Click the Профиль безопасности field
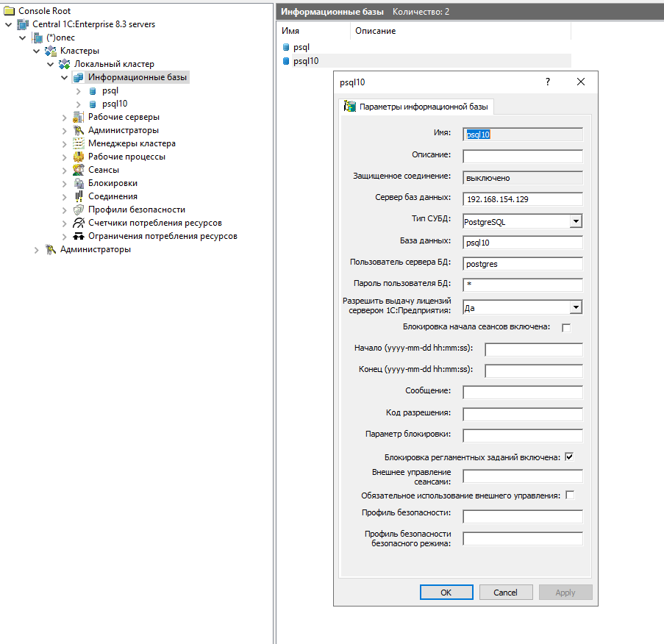Image resolution: width=664 pixels, height=644 pixels. (523, 516)
